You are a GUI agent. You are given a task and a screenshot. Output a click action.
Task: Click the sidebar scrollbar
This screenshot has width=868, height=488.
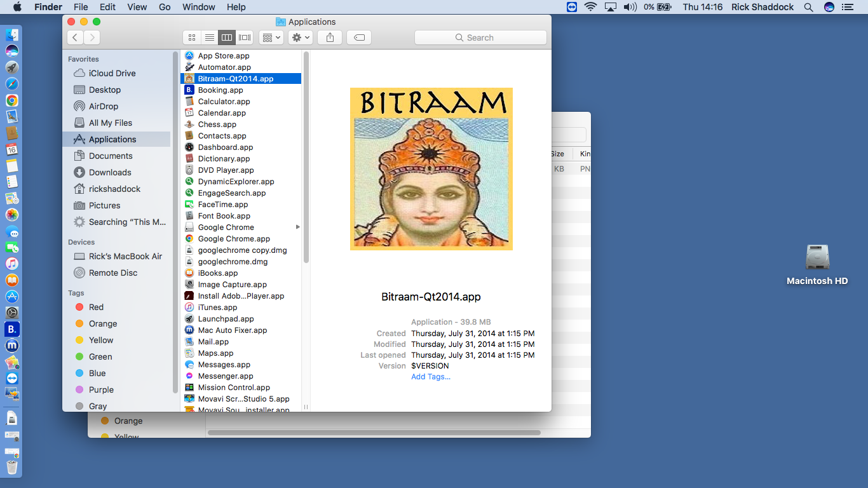pos(175,222)
